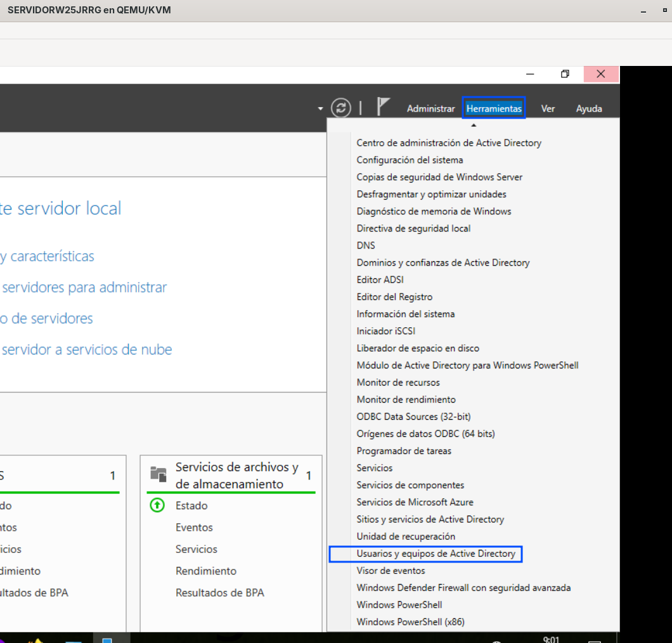Click Estado in the file services tile
The image size is (672, 643).
point(191,506)
